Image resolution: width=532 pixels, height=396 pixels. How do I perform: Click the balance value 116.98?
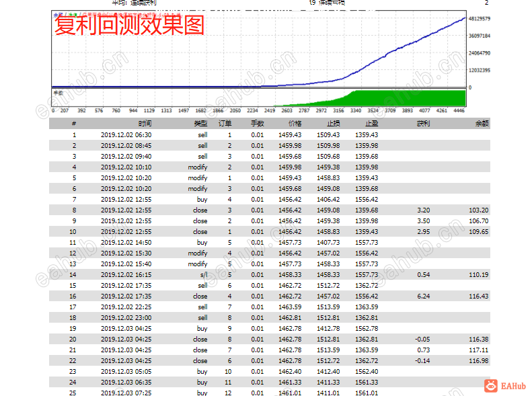479,361
